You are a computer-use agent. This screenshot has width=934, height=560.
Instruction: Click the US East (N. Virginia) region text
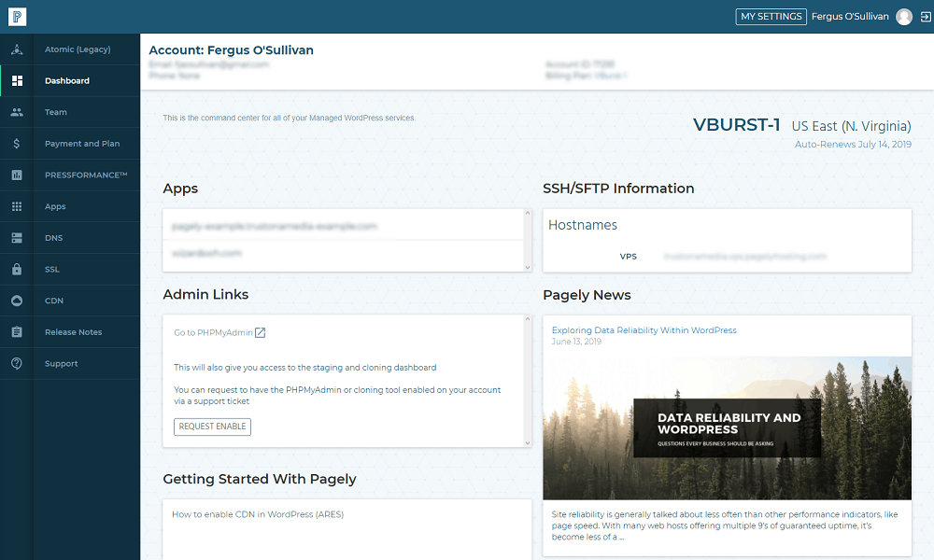click(x=851, y=126)
